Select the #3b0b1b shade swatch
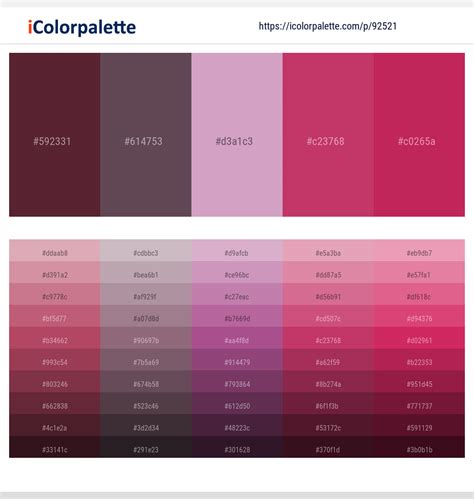The image size is (474, 499). 419,447
